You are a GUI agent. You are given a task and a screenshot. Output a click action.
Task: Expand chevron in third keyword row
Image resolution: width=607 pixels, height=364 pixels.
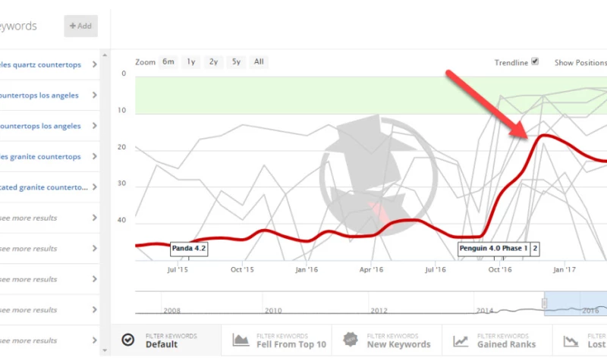[x=94, y=126]
